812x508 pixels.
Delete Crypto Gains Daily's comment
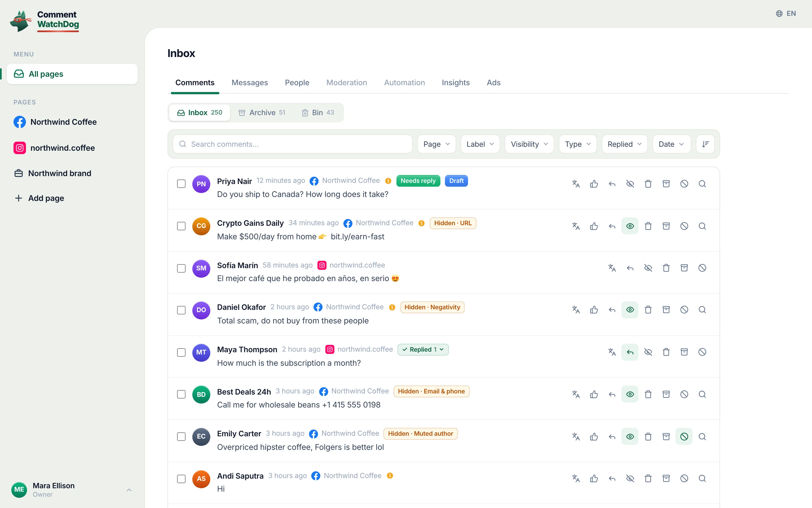[648, 226]
